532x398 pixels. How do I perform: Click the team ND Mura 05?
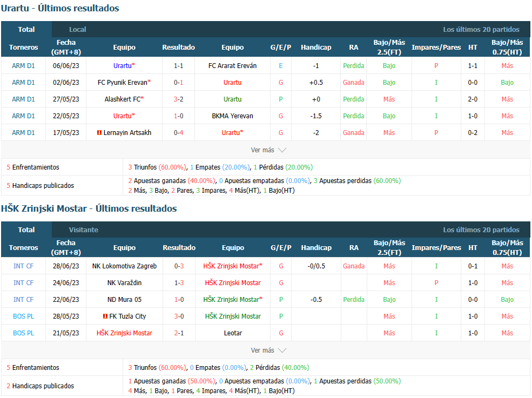click(125, 300)
